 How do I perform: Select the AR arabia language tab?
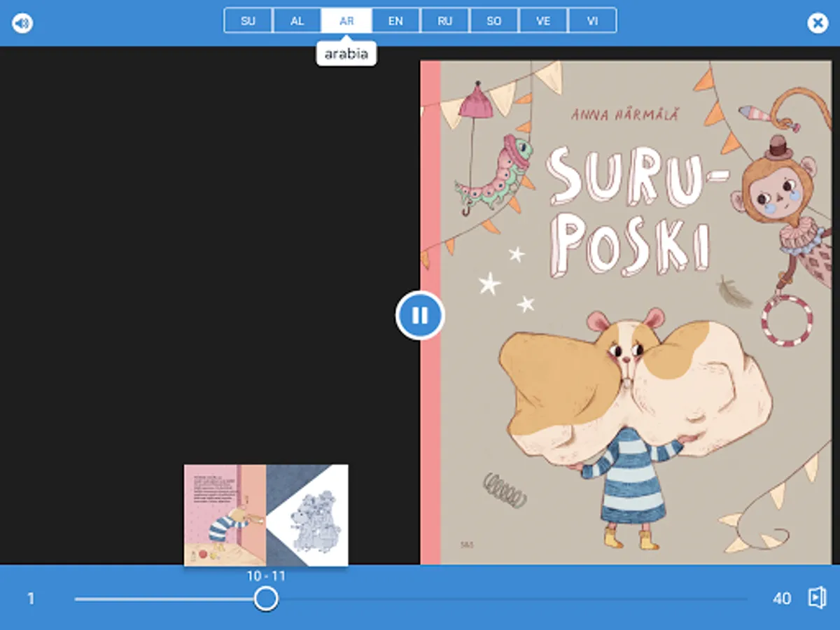[346, 20]
